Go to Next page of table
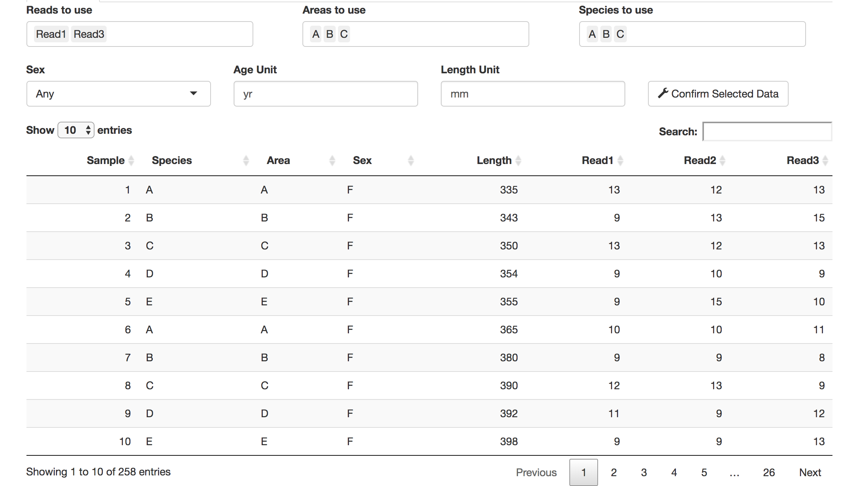The image size is (868, 486). (x=810, y=472)
